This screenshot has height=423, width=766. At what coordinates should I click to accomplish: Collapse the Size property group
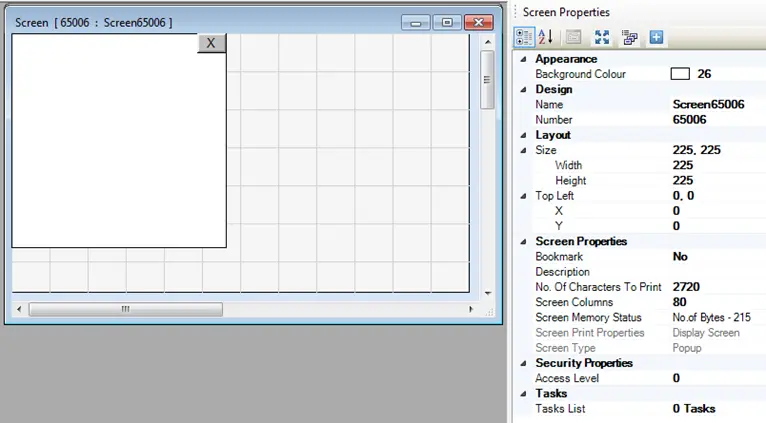pos(523,150)
